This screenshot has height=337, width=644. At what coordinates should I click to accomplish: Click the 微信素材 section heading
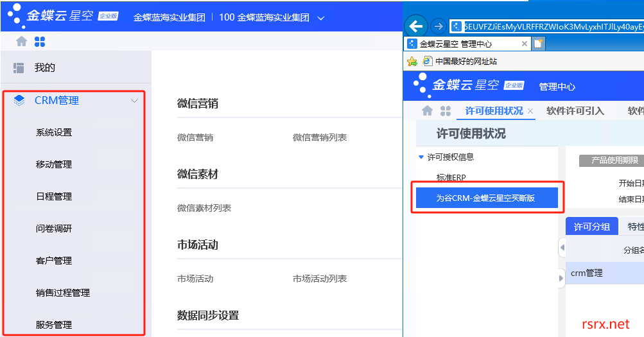click(x=198, y=174)
